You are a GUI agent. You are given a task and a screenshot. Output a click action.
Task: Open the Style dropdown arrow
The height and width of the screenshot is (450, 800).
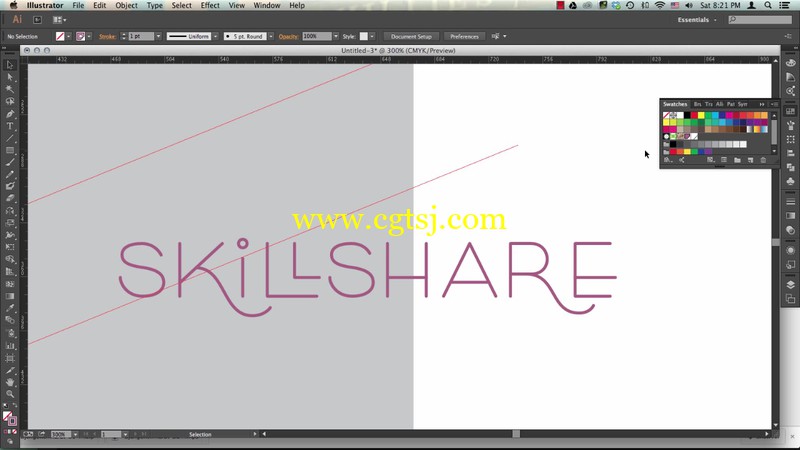coord(372,37)
